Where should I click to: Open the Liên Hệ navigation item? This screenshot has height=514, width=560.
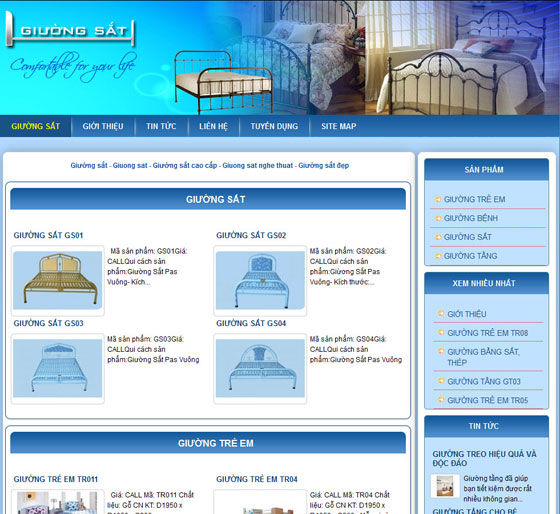pyautogui.click(x=213, y=126)
